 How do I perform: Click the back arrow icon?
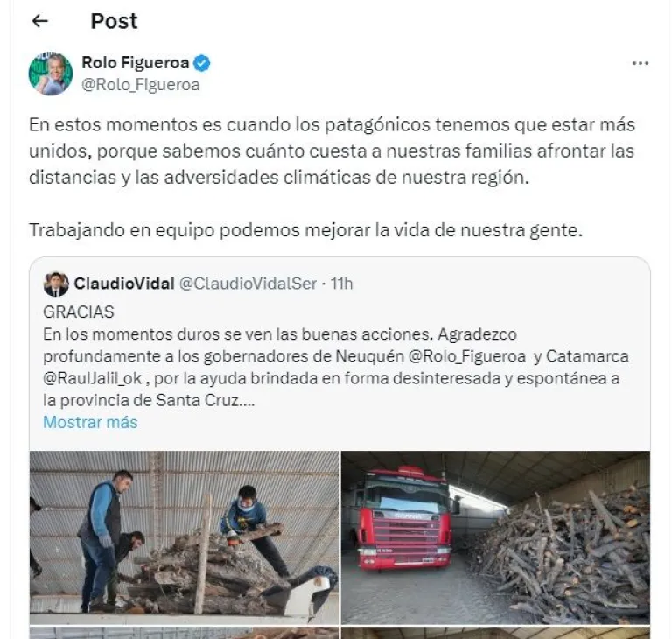[40, 21]
